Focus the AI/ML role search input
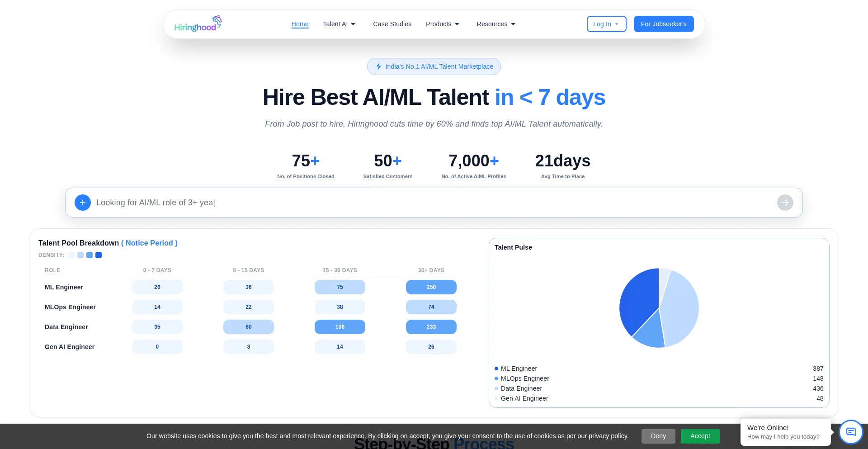The image size is (868, 449). [434, 203]
